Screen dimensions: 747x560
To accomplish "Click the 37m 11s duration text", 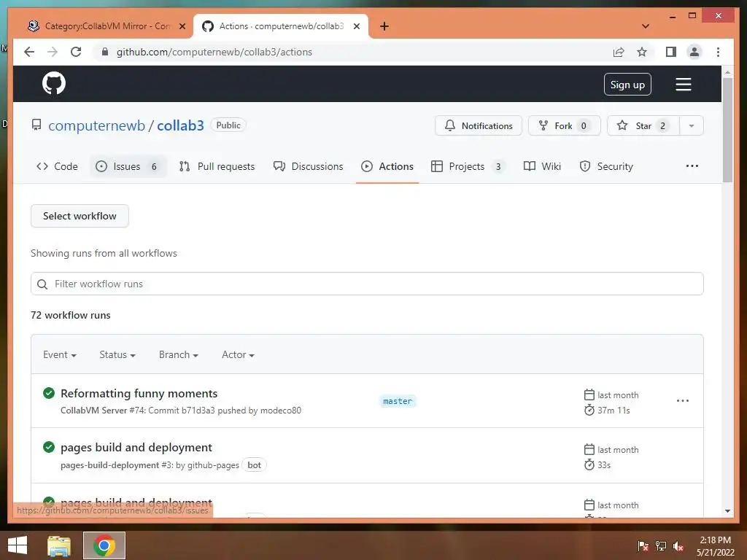I will pos(614,410).
